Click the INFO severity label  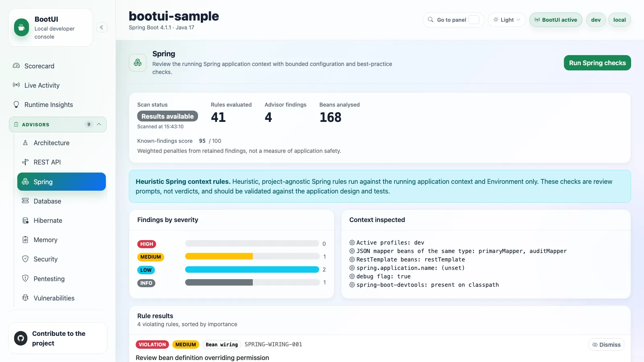146,283
